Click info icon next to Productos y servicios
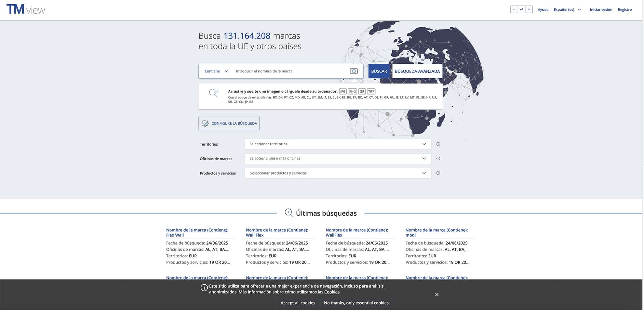This screenshot has width=644, height=310. [438, 173]
